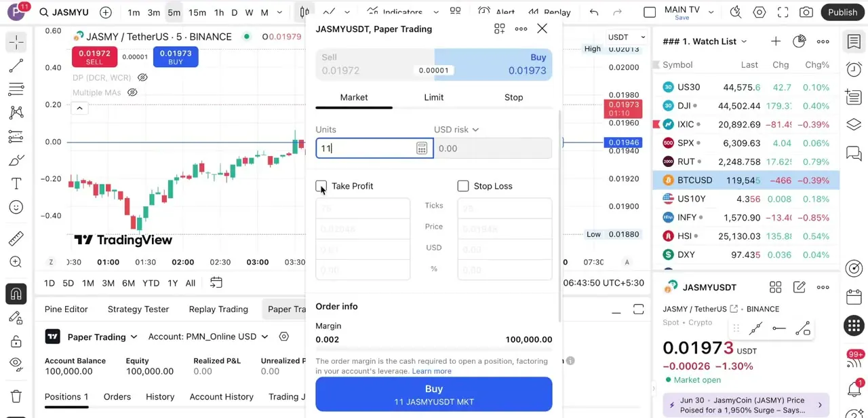Enable the Stop Loss checkbox
The image size is (868, 418).
463,186
